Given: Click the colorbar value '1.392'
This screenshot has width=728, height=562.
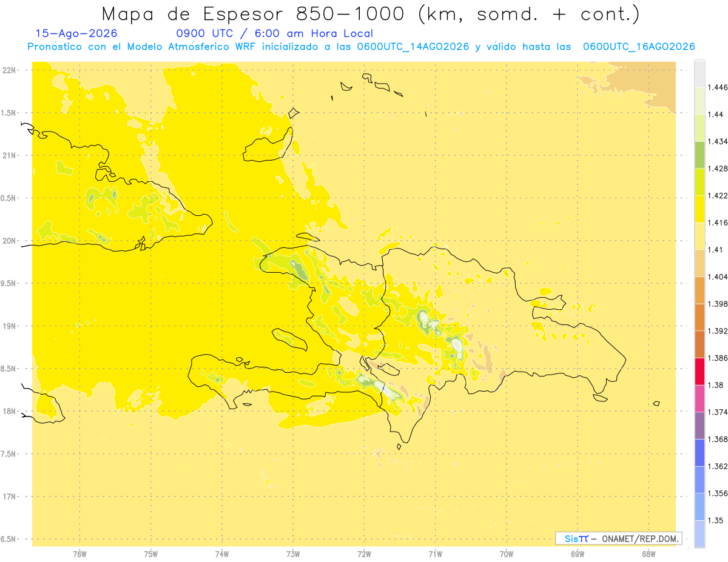Looking at the screenshot, I should pos(718,331).
